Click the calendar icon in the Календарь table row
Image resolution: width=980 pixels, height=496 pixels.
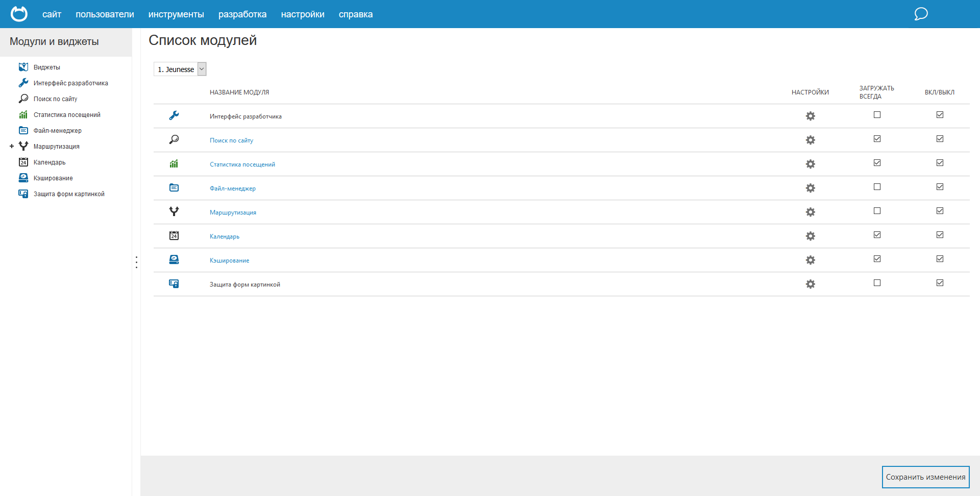(174, 235)
